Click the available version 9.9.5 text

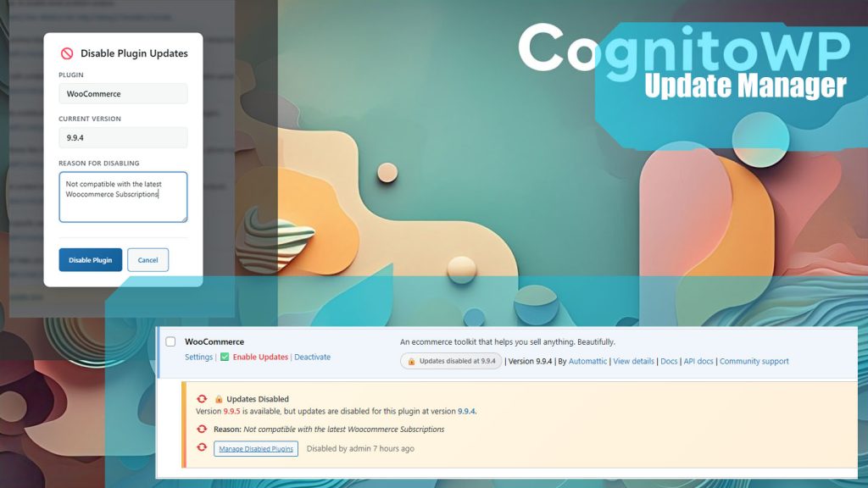pyautogui.click(x=231, y=411)
